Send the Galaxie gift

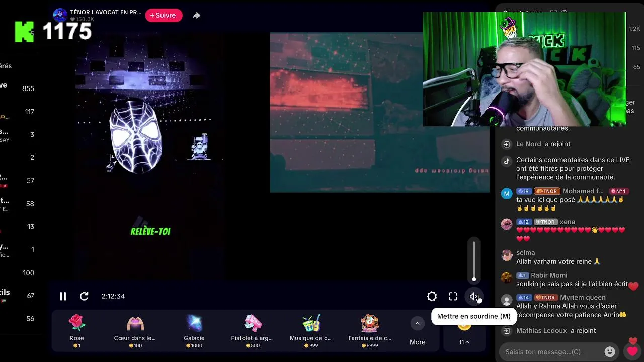194,331
